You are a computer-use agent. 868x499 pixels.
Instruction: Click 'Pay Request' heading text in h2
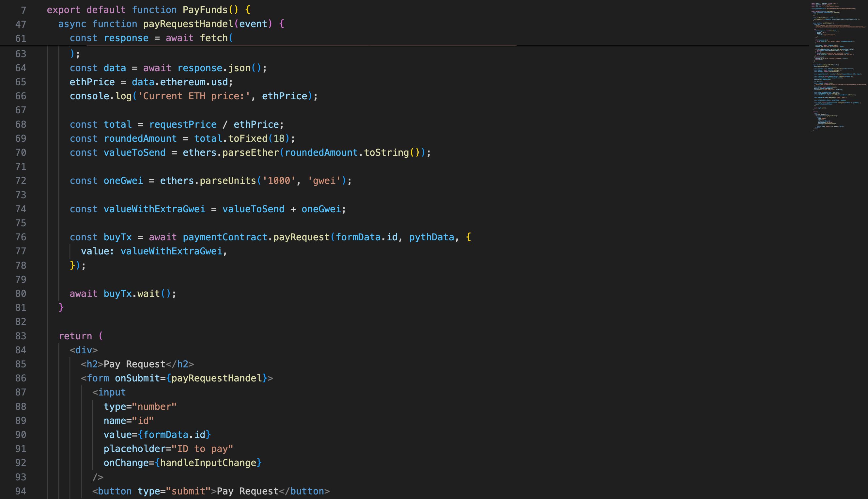[x=134, y=364]
